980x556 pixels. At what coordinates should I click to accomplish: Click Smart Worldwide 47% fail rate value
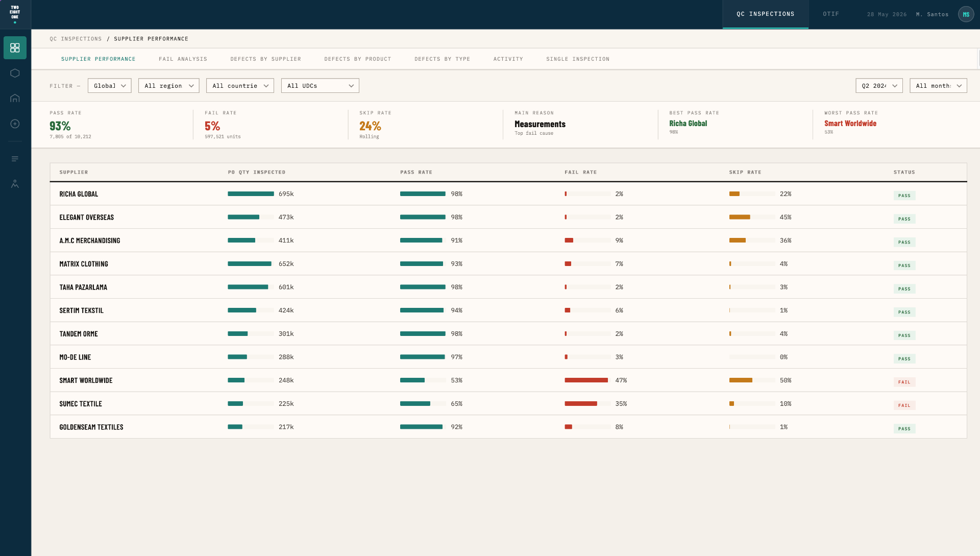click(621, 380)
